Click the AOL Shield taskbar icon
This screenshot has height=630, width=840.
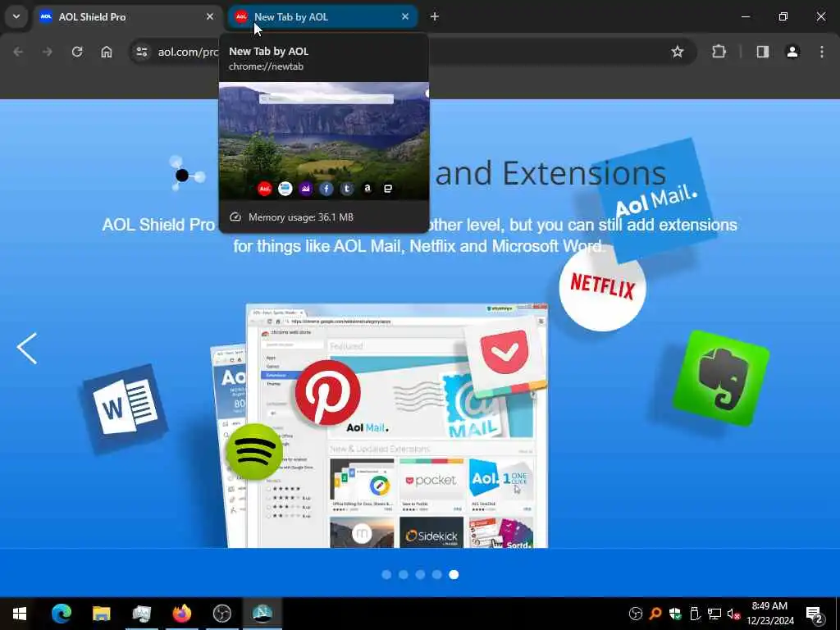[262, 614]
